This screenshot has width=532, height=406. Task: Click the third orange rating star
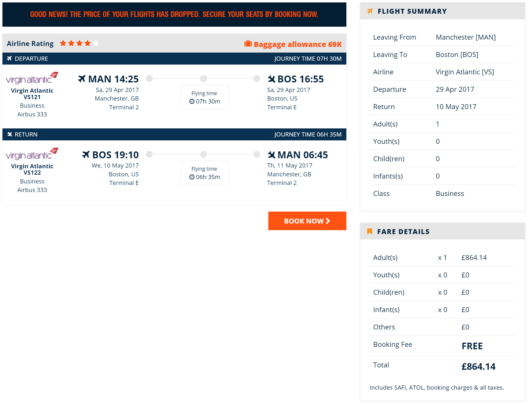click(79, 43)
